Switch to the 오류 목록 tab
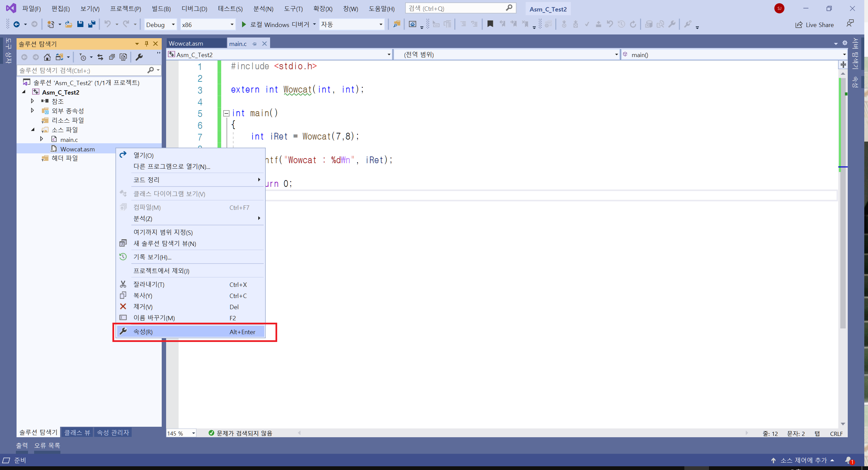The width and height of the screenshot is (868, 470). (x=47, y=445)
